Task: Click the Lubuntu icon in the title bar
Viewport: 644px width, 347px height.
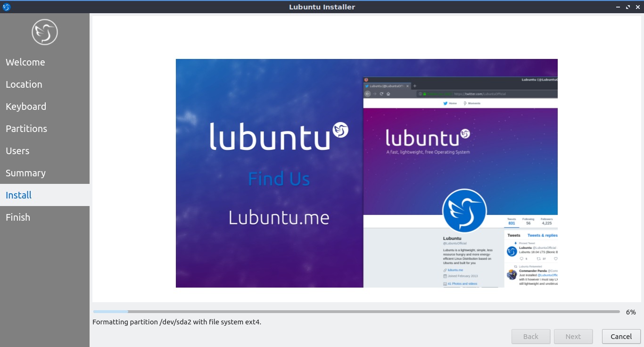Action: coord(7,7)
